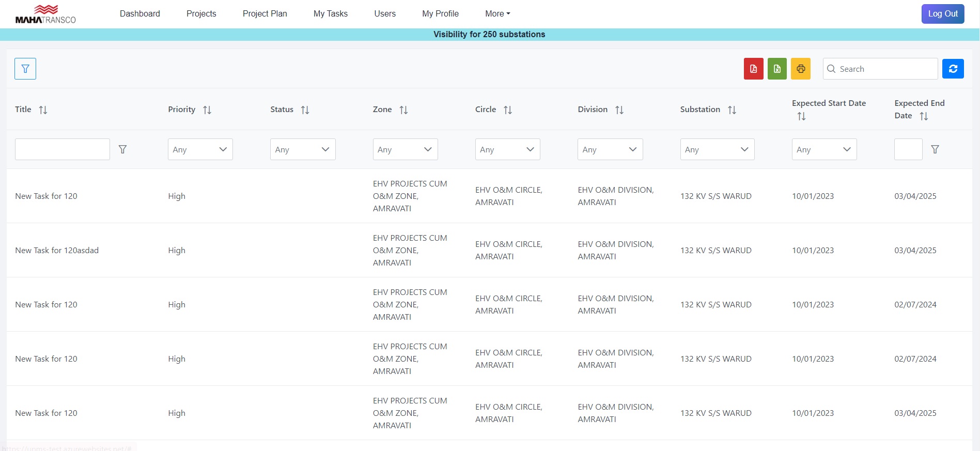
Task: Click 'Visibility for 250 substations' banner text
Action: tap(489, 35)
